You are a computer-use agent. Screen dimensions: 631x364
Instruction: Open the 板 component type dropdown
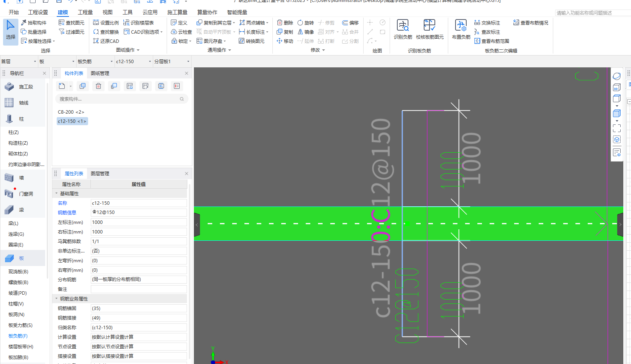click(x=57, y=61)
